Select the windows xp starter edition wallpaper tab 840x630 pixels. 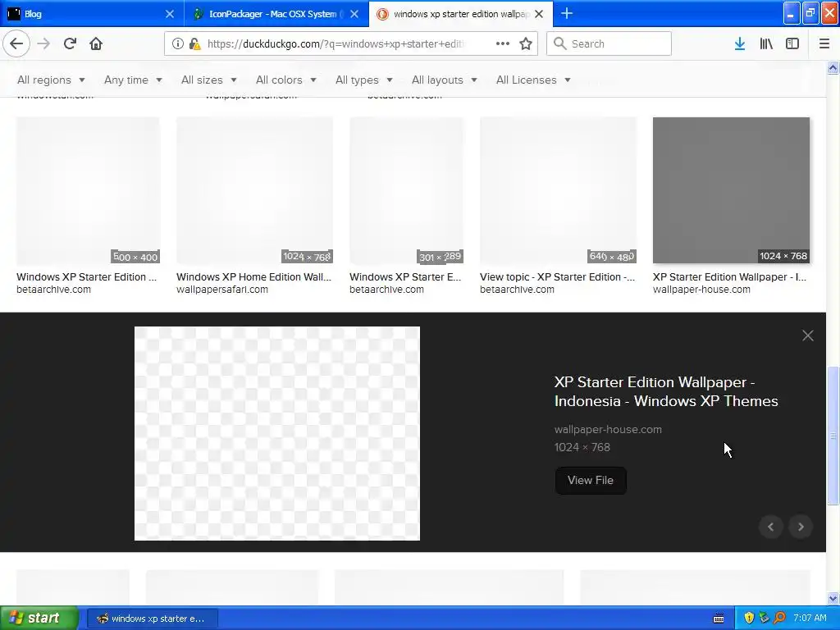pos(461,14)
